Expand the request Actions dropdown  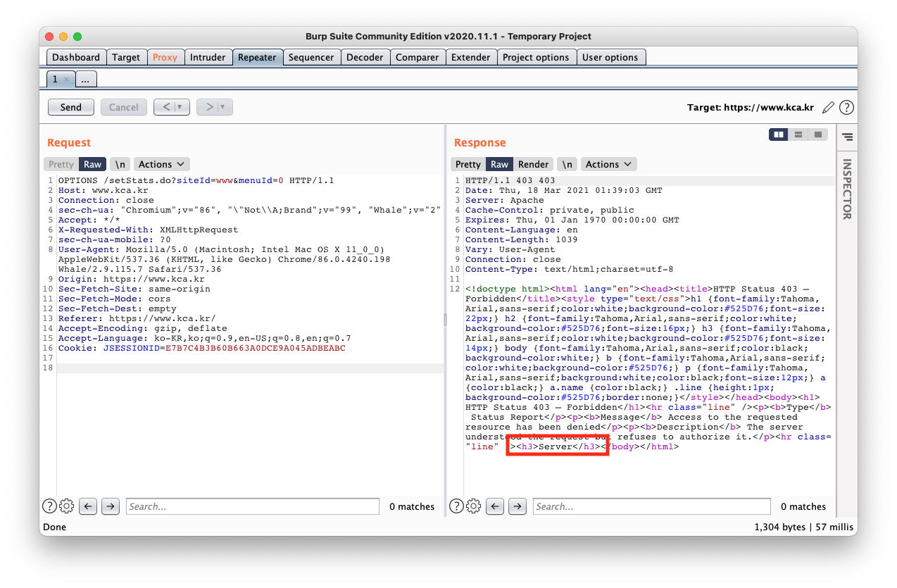click(161, 164)
